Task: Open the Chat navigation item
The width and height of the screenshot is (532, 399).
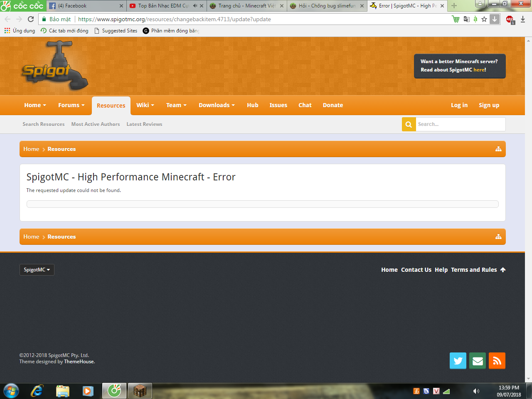Action: pos(305,105)
